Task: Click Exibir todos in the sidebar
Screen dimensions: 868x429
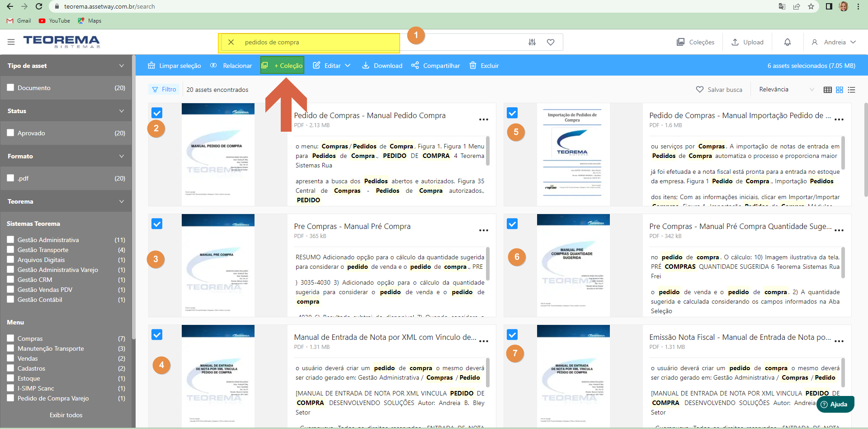Action: [66, 415]
